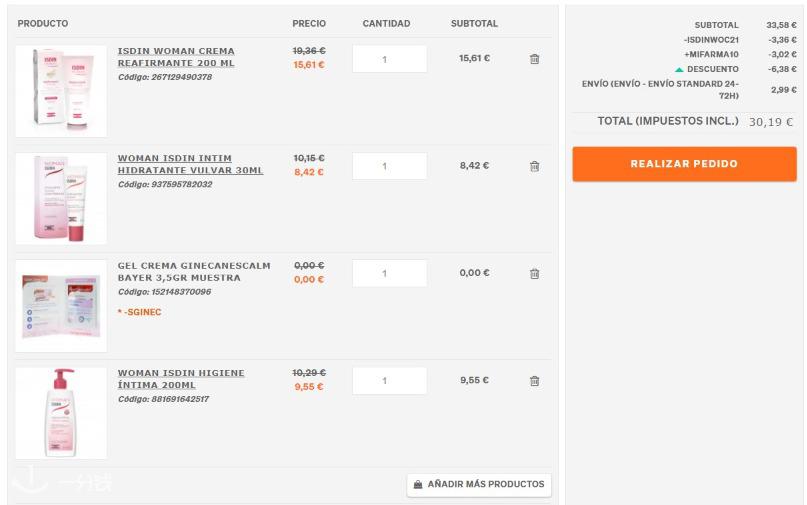The height and width of the screenshot is (505, 807).
Task: Click Gel Crema Ginecanescalm Bayer product name
Action: coord(194,272)
